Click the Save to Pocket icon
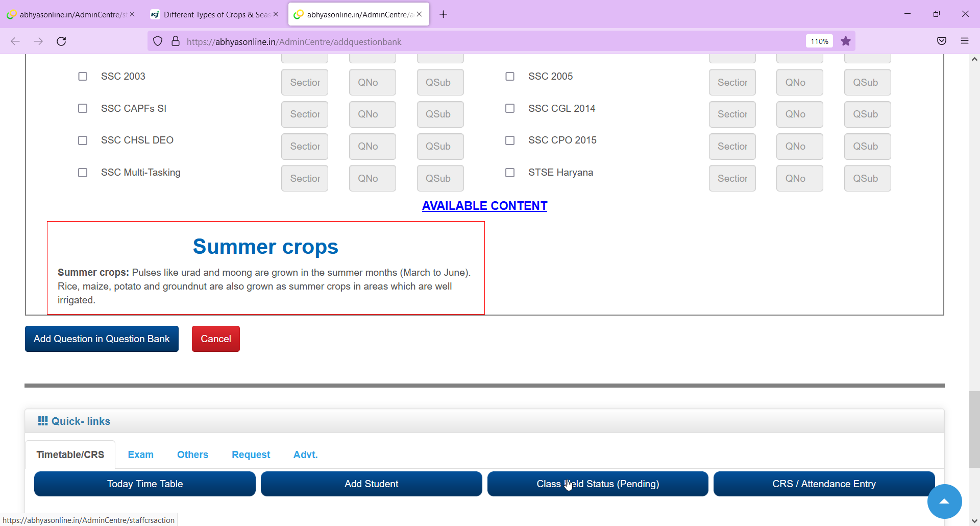 [942, 41]
